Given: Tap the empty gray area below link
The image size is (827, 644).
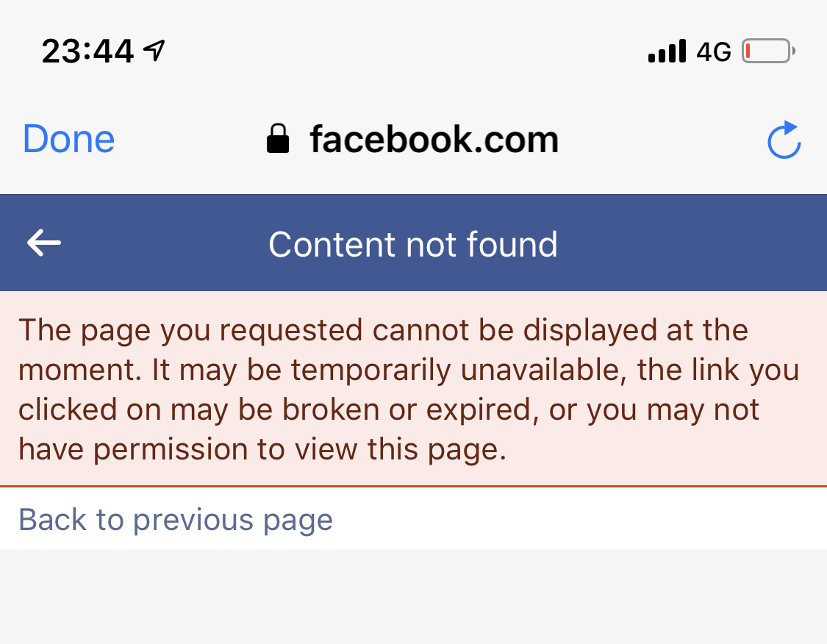Looking at the screenshot, I should [413, 597].
